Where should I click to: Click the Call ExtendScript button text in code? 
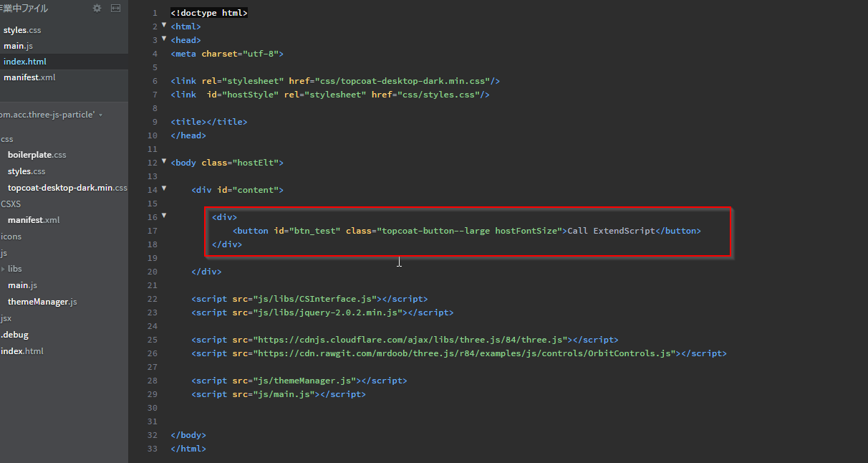pos(611,231)
